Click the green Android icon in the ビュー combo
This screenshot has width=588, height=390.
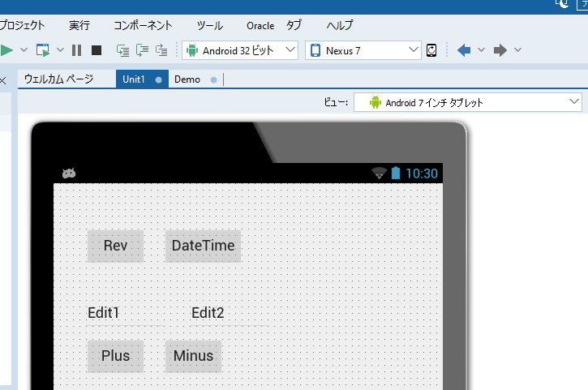click(375, 102)
